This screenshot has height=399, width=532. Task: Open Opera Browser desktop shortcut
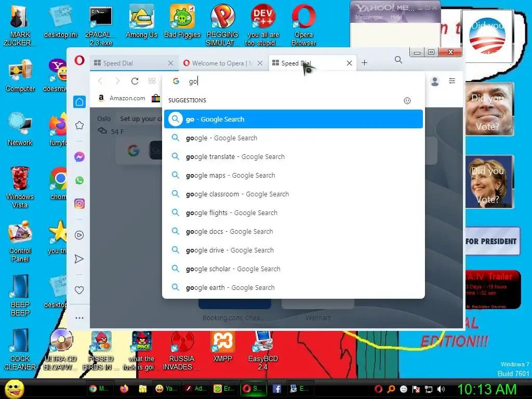[x=303, y=25]
